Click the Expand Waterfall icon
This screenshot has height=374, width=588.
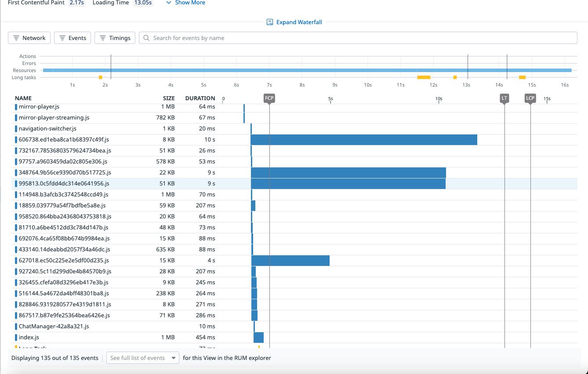(x=270, y=22)
